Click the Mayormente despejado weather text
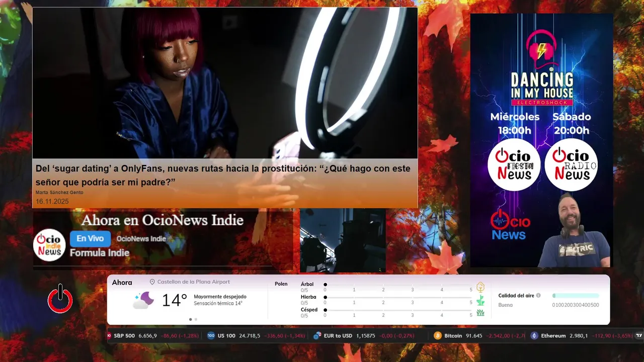Viewport: 644px width, 362px height. 220,297
